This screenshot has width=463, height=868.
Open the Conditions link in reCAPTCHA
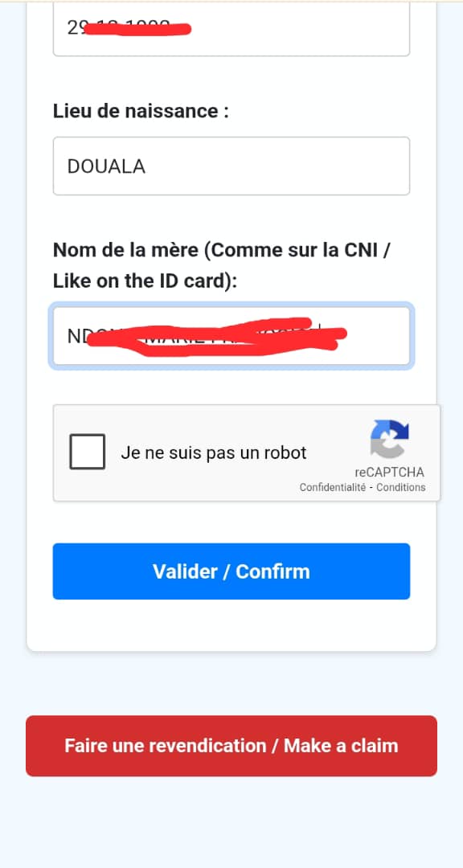tap(401, 488)
